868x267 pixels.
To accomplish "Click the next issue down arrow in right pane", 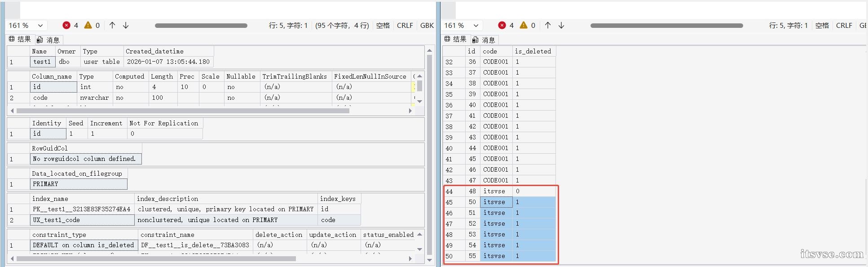I will (561, 25).
